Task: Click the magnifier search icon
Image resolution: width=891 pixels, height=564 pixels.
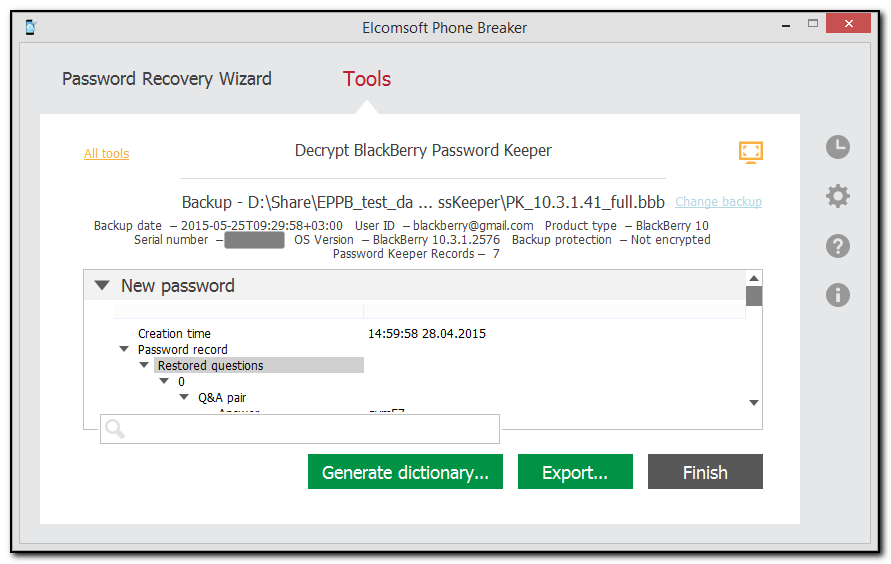Action: [115, 429]
